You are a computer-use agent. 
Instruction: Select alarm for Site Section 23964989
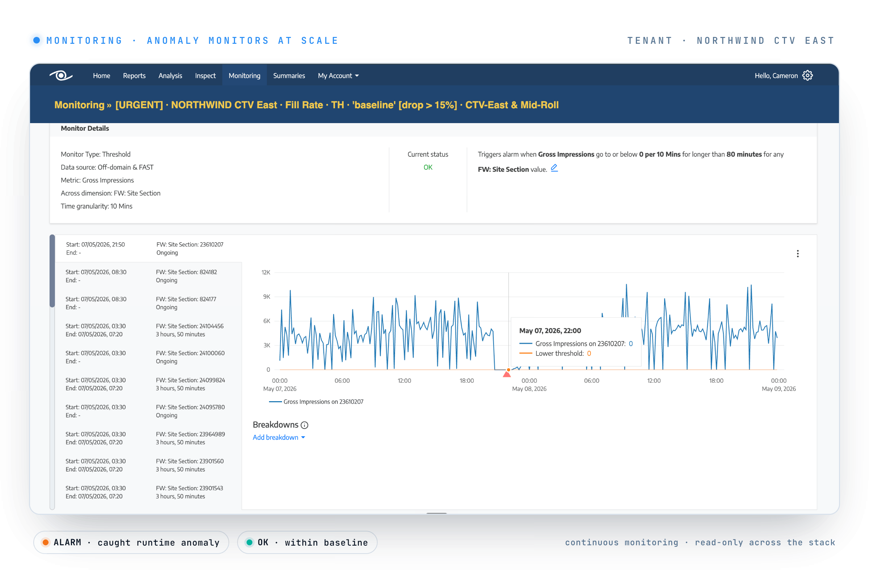click(x=148, y=438)
